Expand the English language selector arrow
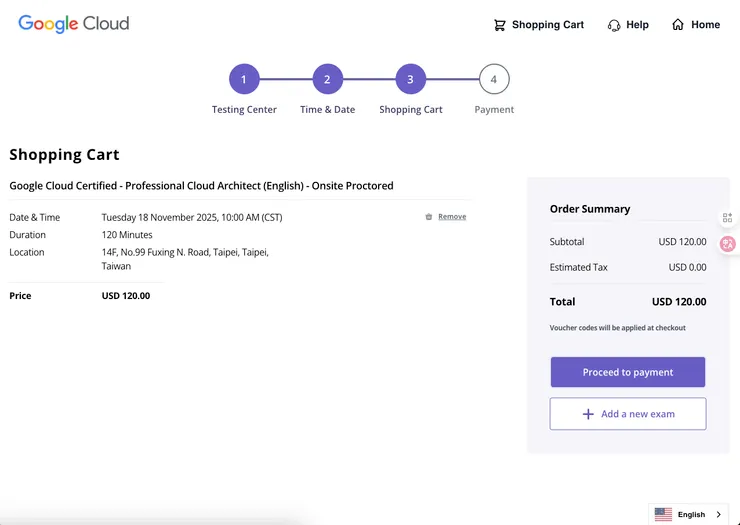 click(718, 514)
